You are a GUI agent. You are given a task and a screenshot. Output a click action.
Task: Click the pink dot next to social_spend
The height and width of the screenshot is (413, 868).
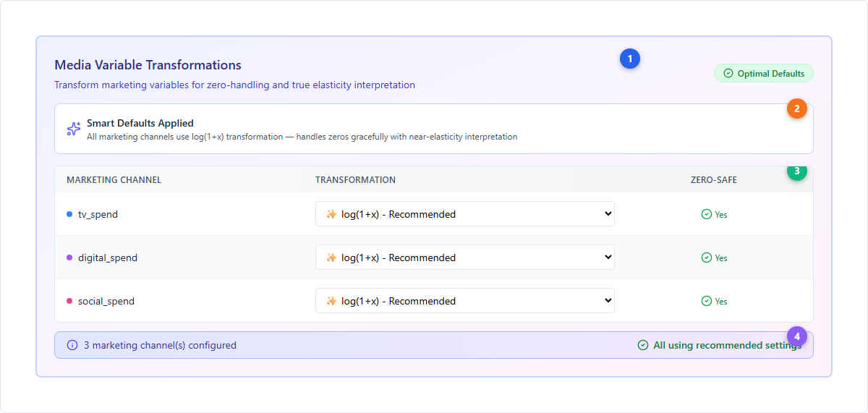point(69,301)
